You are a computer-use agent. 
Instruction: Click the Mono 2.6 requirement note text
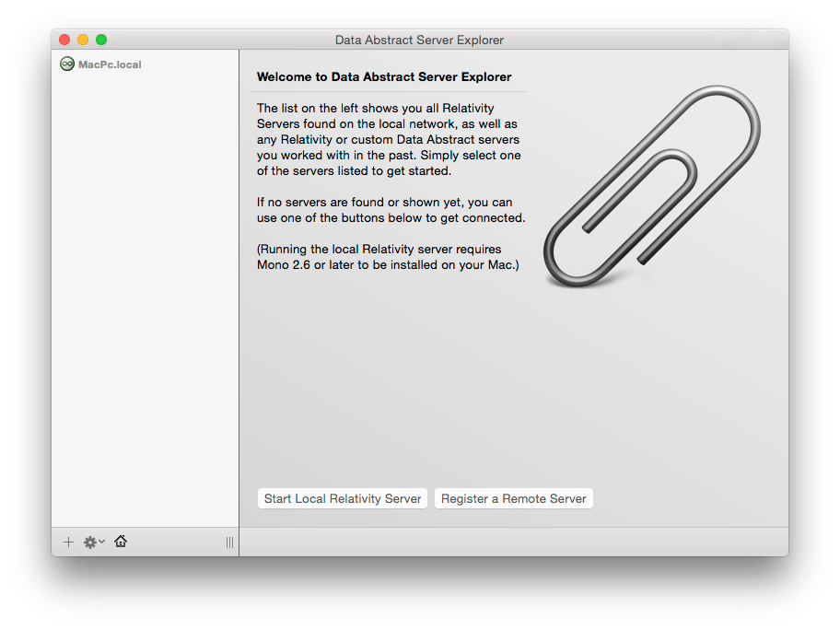coord(389,257)
